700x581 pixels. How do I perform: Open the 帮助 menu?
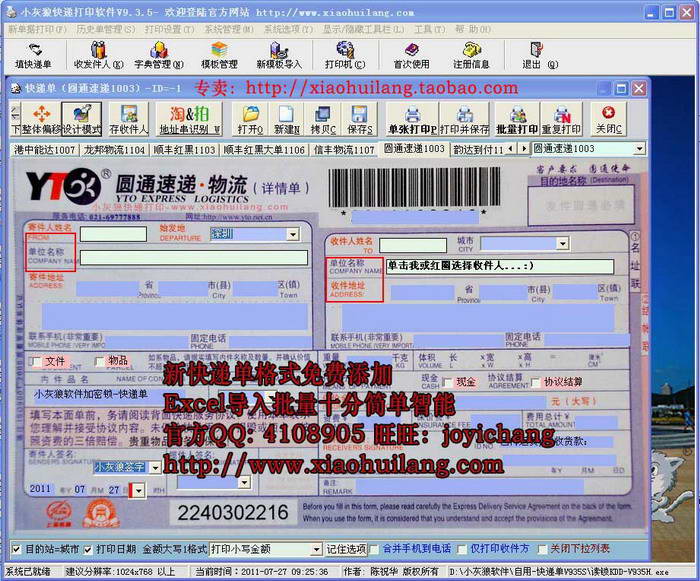pos(473,29)
